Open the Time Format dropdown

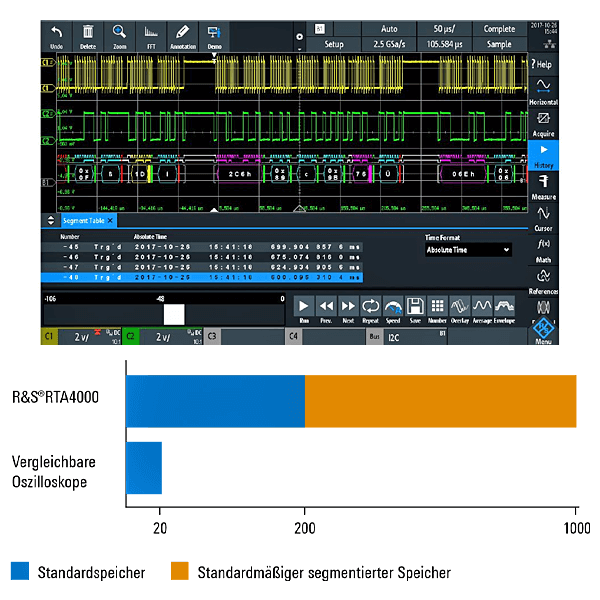(468, 250)
